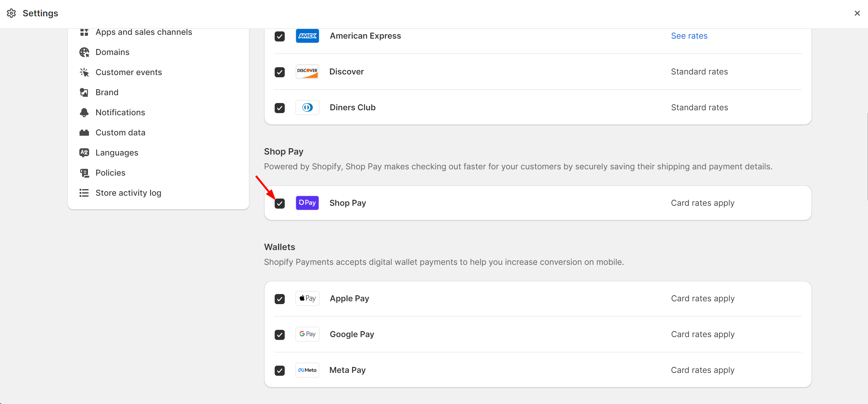Click the Customer events cursor icon
This screenshot has width=868, height=404.
click(x=84, y=72)
